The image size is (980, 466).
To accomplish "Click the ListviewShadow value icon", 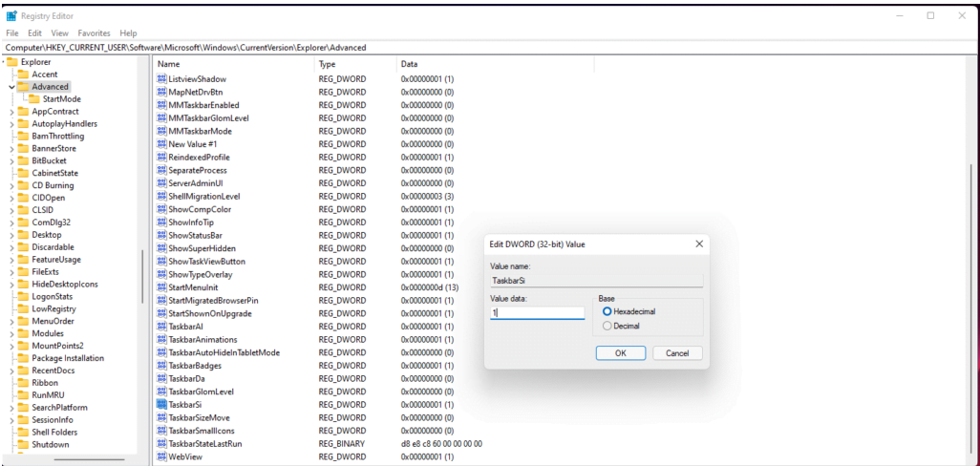I will coord(161,79).
